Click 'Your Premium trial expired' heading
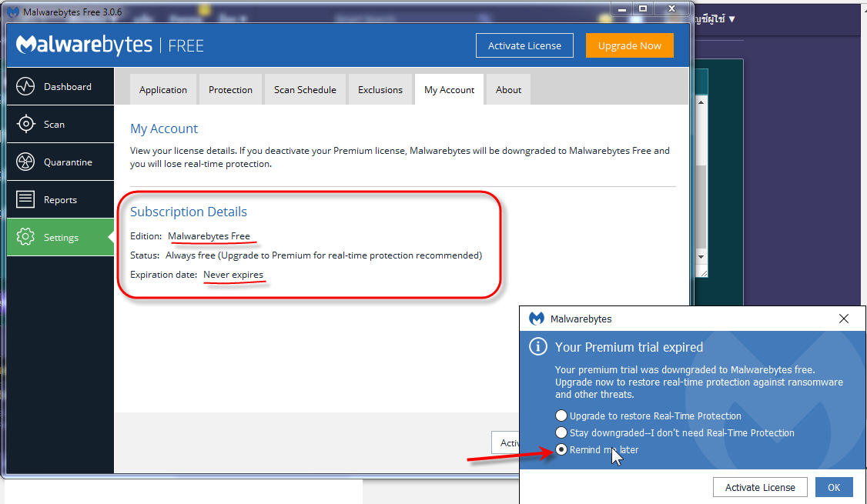867x504 pixels. coord(629,347)
